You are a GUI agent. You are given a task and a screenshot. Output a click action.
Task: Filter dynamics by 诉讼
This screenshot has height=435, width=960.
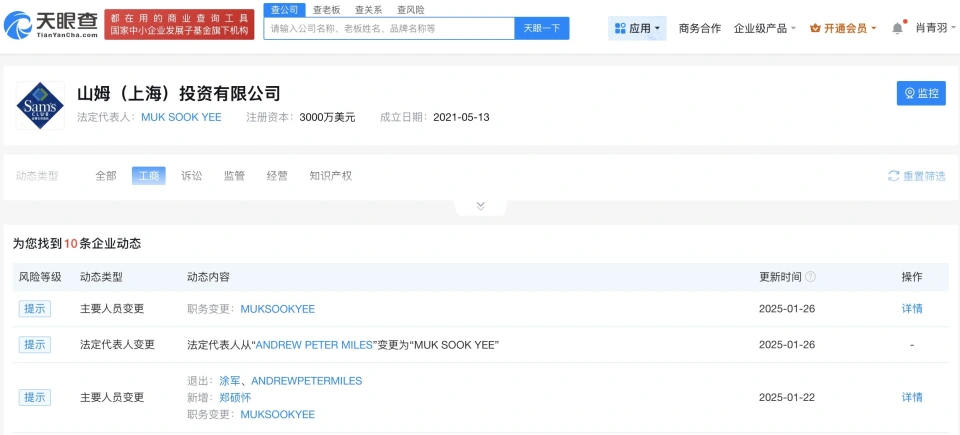[x=192, y=176]
